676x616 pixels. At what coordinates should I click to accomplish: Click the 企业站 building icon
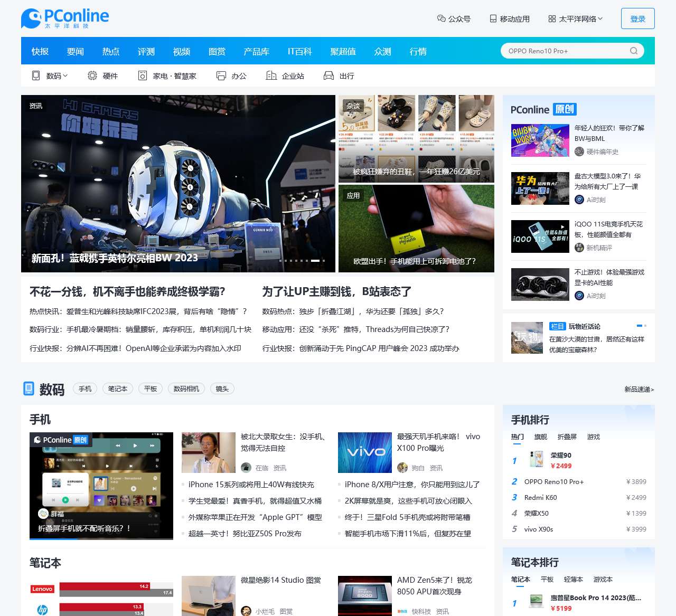(271, 75)
